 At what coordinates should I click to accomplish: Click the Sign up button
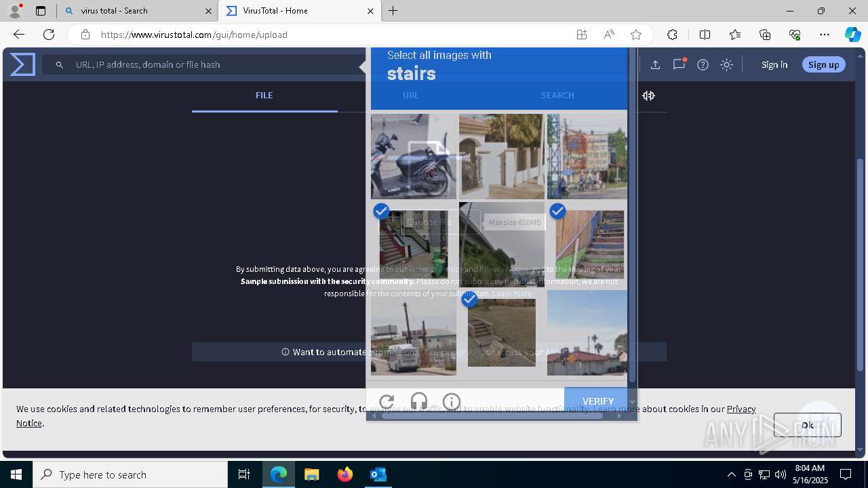point(823,65)
